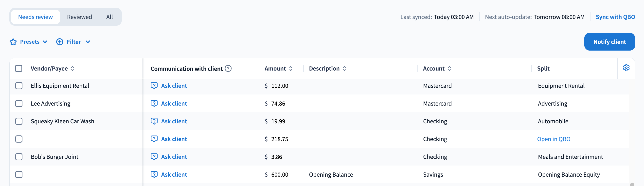Click Ask client icon for Ellis Equipment Rental
Viewport: 644px width, 186px height.
point(154,86)
